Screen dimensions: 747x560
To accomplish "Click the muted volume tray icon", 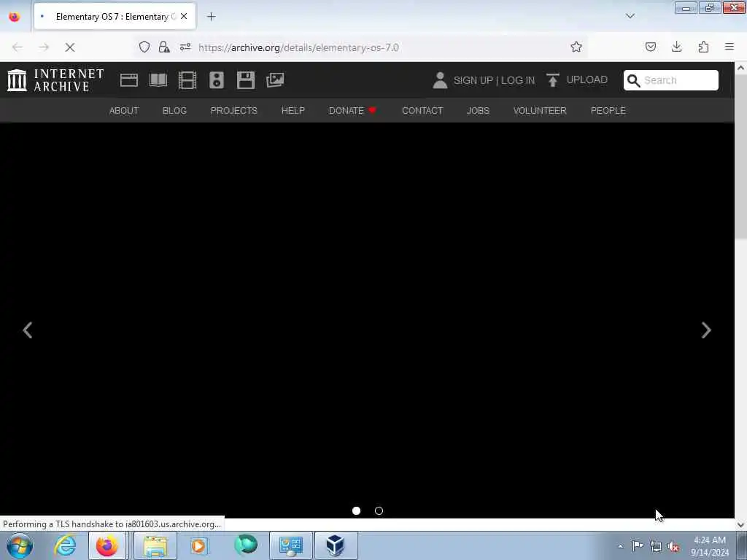I will coord(673,546).
